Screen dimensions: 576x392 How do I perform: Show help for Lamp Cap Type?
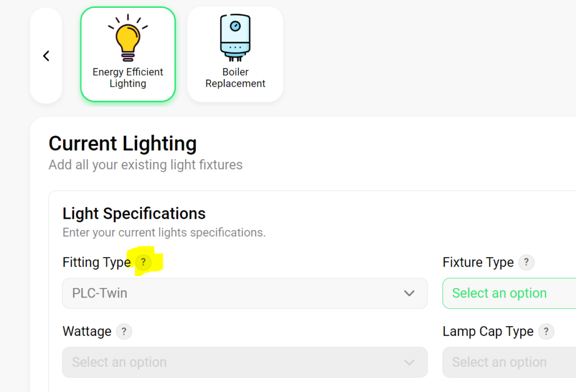tap(546, 331)
